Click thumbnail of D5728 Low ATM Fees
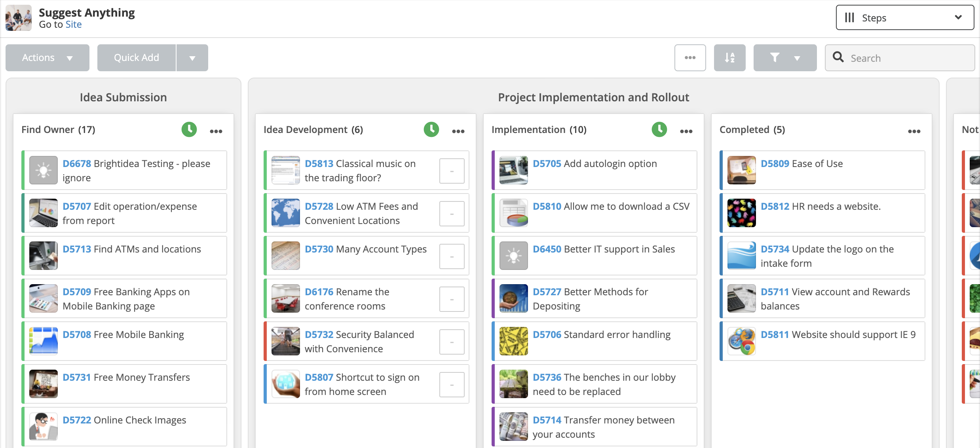 (x=286, y=213)
